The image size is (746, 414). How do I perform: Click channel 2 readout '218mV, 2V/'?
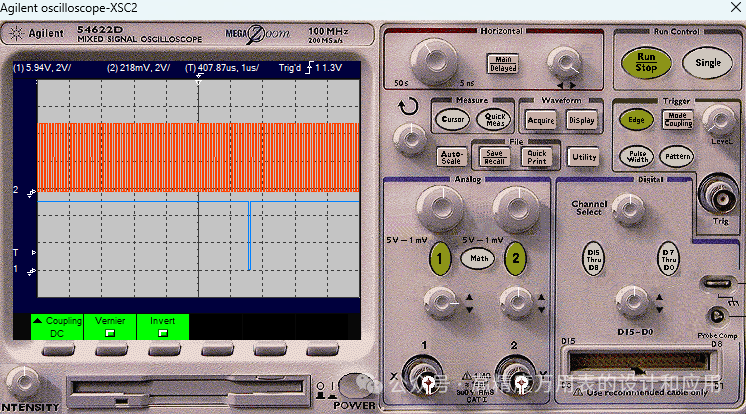coord(138,68)
